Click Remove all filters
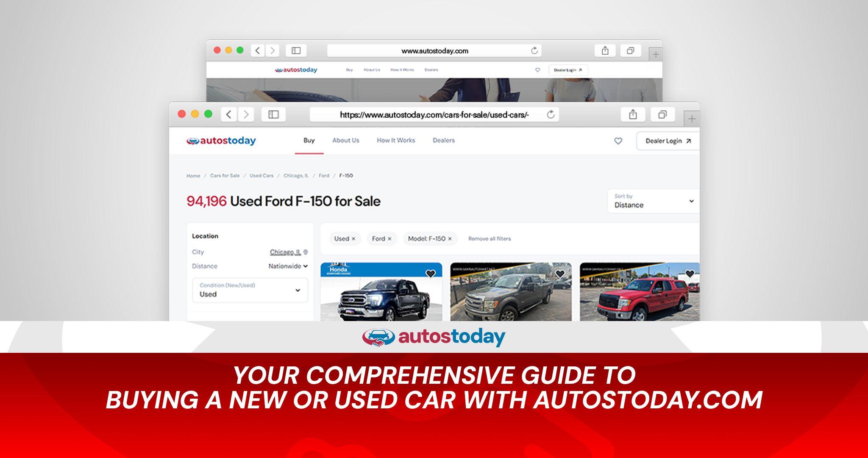 [x=490, y=239]
